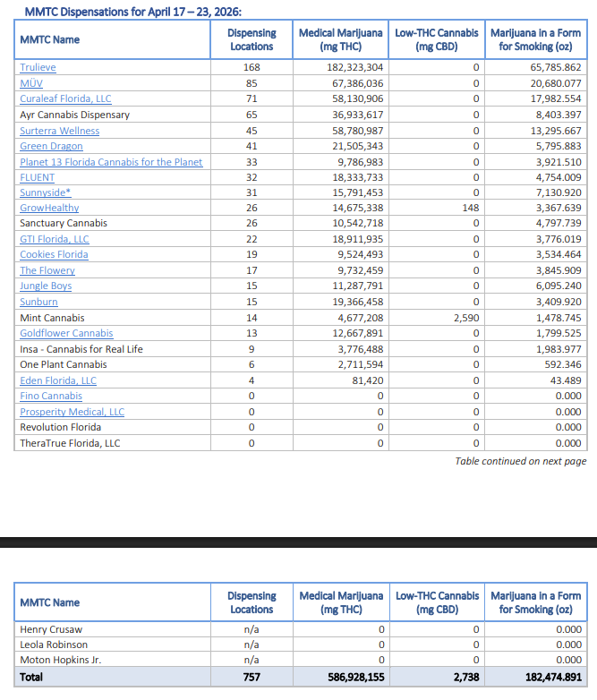Open Planet 13 Florida Cannabis link
This screenshot has height=700, width=597.
(111, 162)
